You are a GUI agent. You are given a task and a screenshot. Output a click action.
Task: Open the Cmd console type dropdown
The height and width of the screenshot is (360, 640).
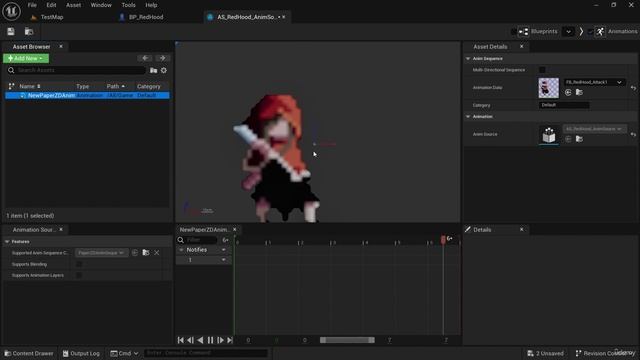(124, 353)
